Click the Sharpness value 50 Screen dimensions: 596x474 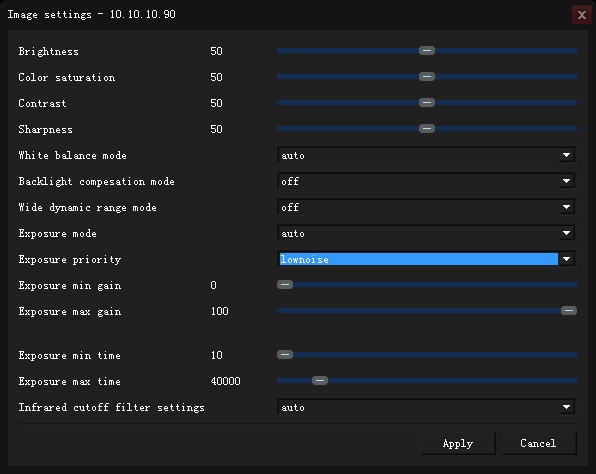[216, 129]
